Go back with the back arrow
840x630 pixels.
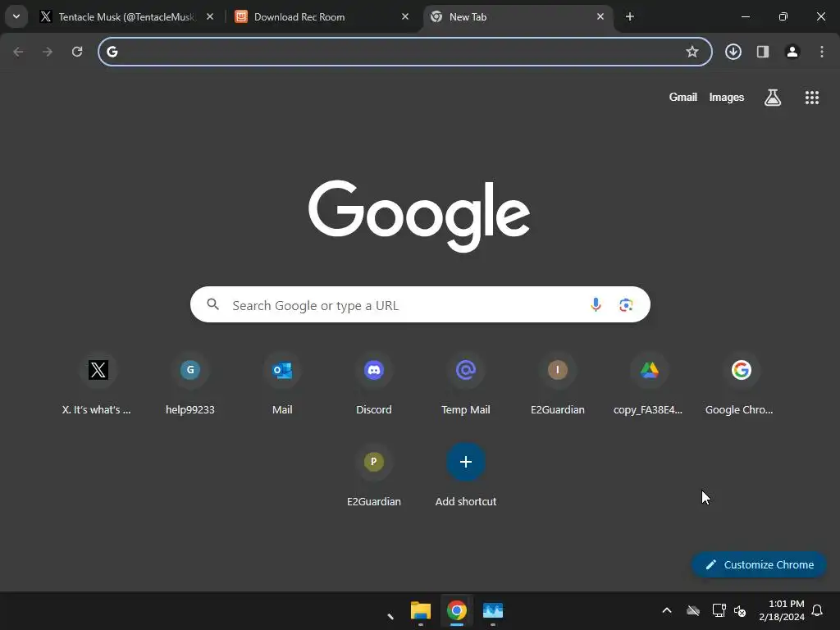[x=18, y=52]
